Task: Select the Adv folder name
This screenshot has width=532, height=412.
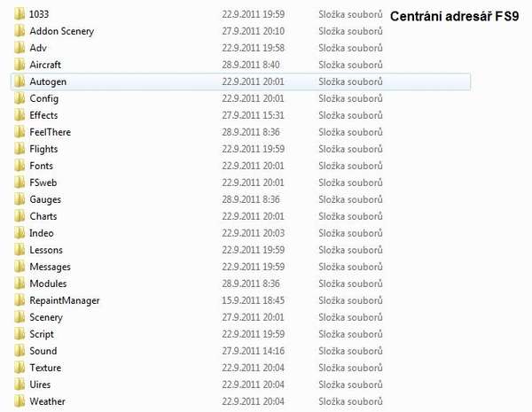Action: pos(38,48)
